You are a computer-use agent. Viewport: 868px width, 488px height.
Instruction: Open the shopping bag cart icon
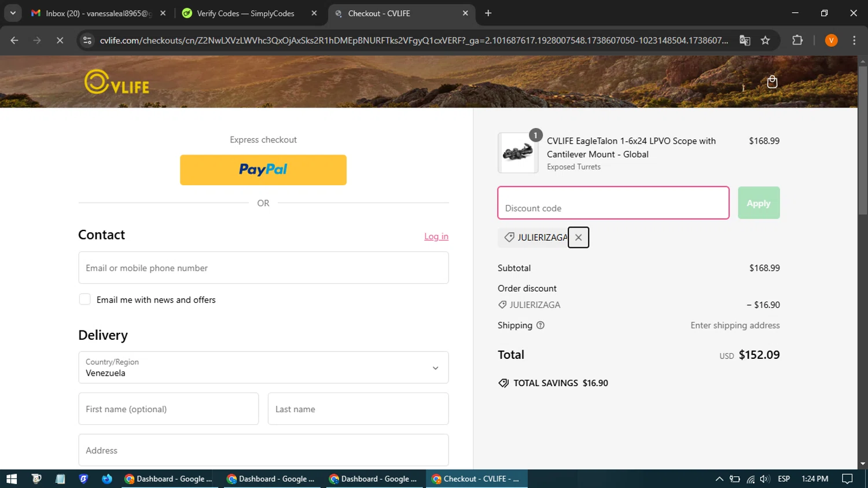pyautogui.click(x=772, y=82)
